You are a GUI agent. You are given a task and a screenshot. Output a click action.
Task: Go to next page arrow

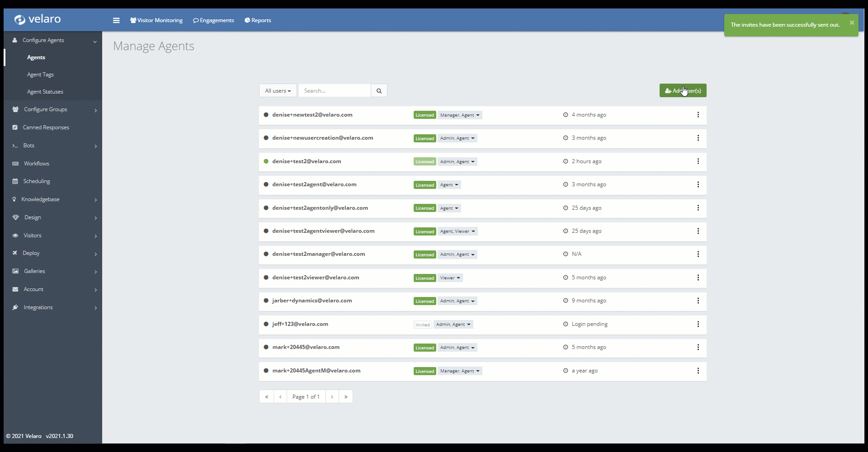(x=332, y=397)
